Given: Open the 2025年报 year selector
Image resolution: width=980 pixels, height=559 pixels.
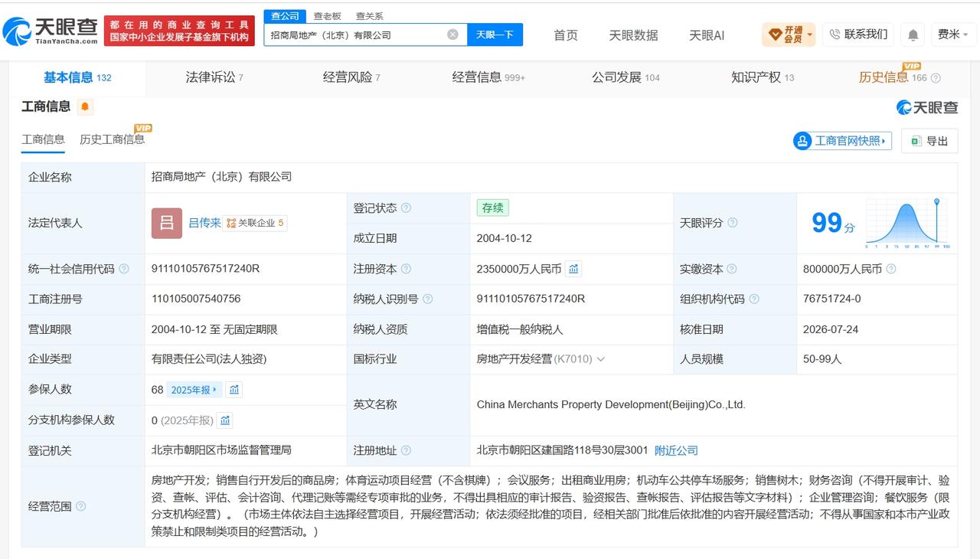Looking at the screenshot, I should (x=194, y=390).
